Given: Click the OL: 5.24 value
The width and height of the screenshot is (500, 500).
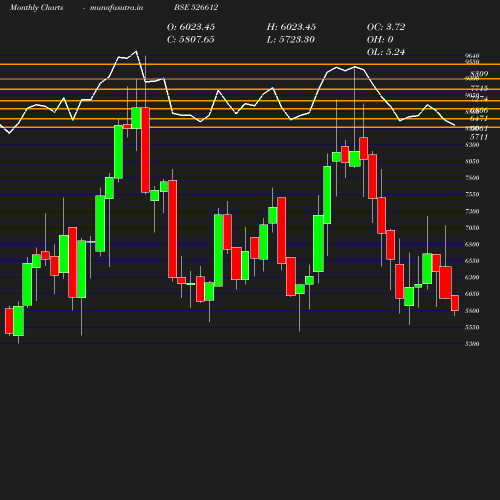Looking at the screenshot, I should coord(386,52).
